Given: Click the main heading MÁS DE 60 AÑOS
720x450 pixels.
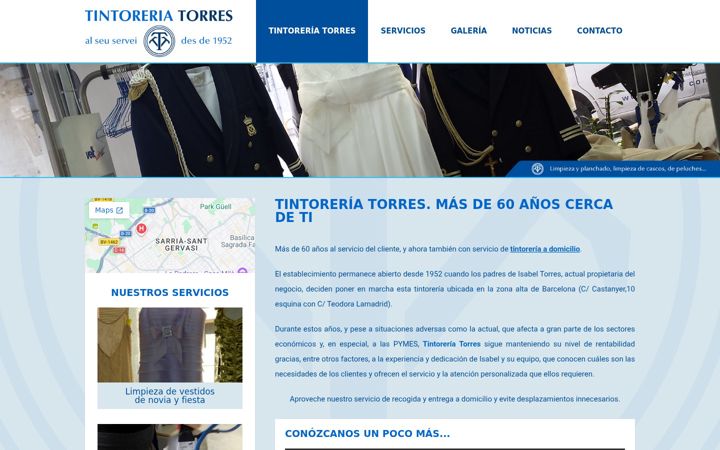Looking at the screenshot, I should [x=444, y=211].
